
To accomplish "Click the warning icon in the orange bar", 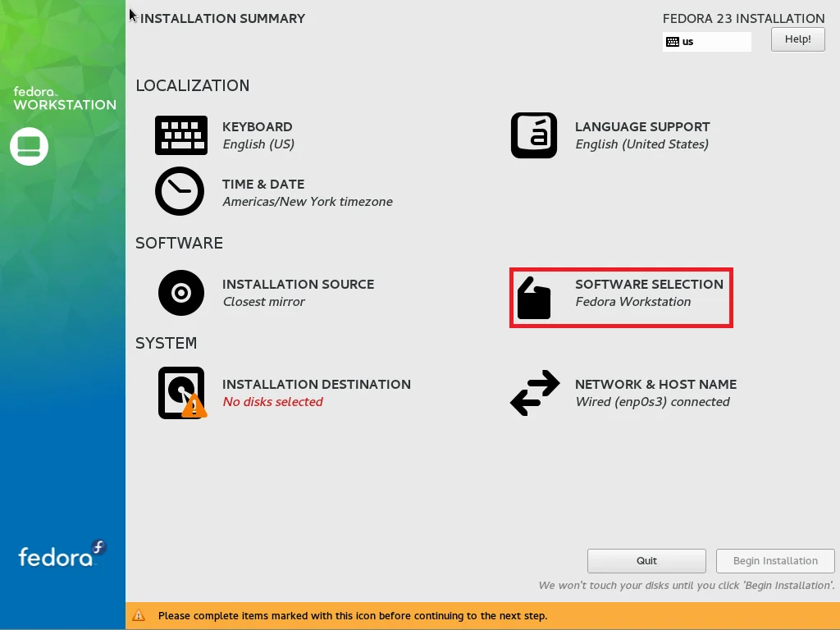I will click(x=139, y=615).
